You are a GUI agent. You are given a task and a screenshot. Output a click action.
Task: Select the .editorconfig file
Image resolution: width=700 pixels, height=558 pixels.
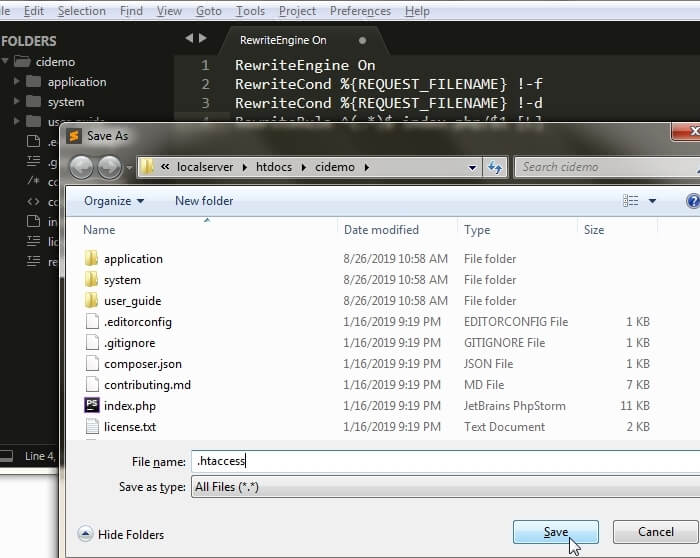(x=138, y=322)
